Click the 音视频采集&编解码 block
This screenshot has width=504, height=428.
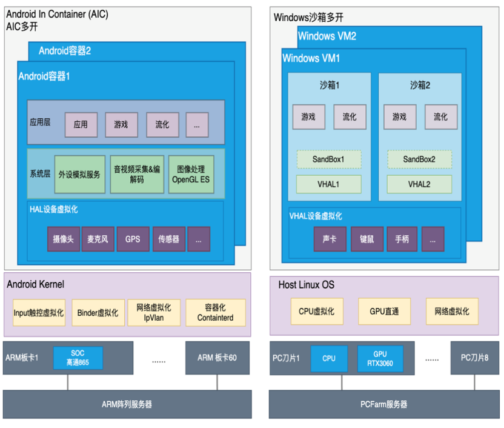(x=137, y=175)
